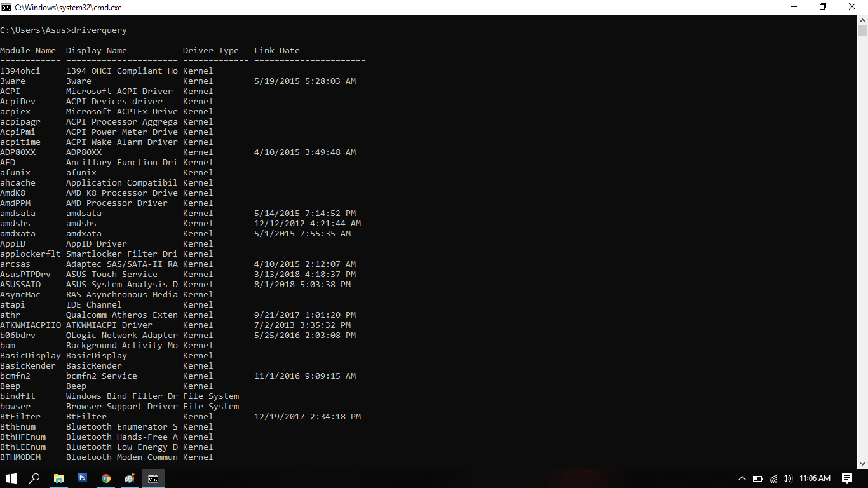Open the Wi-Fi network tray icon

click(x=773, y=478)
